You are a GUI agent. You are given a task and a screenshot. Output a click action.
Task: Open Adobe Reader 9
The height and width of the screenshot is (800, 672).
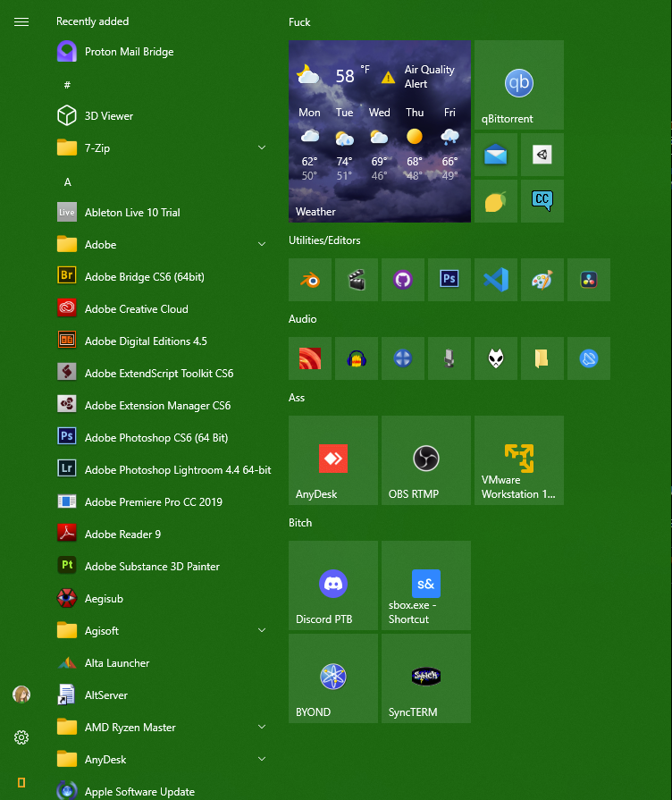click(x=164, y=534)
